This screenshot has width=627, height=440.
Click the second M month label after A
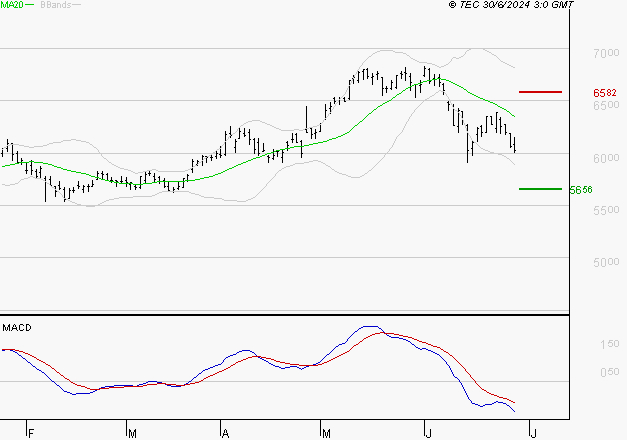326,433
